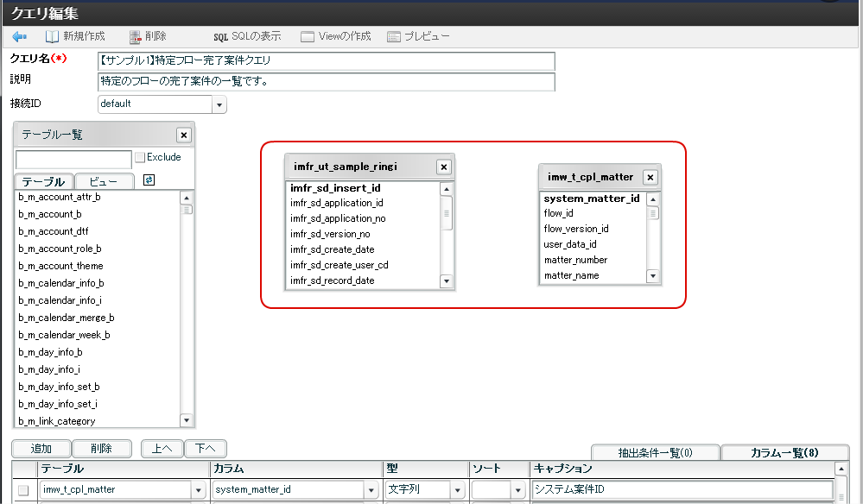Viewport: 863px width, 504px height.
Task: Switch to 抽出条件一覧(0) tab
Action: pos(655,453)
